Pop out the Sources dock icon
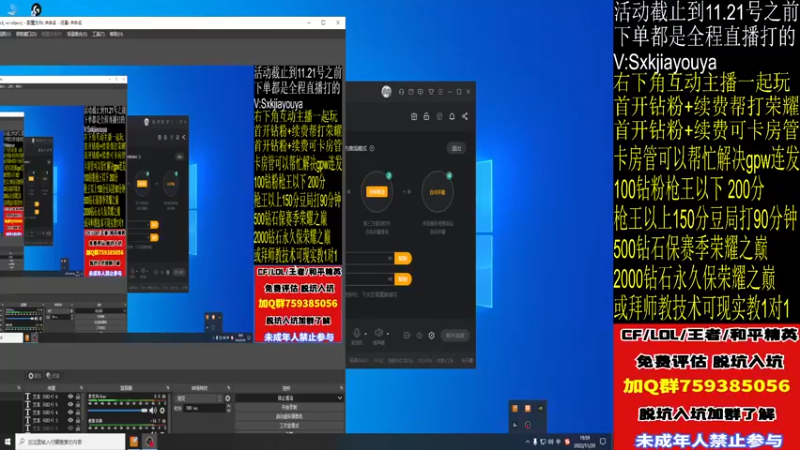800x450 pixels. click(82, 388)
